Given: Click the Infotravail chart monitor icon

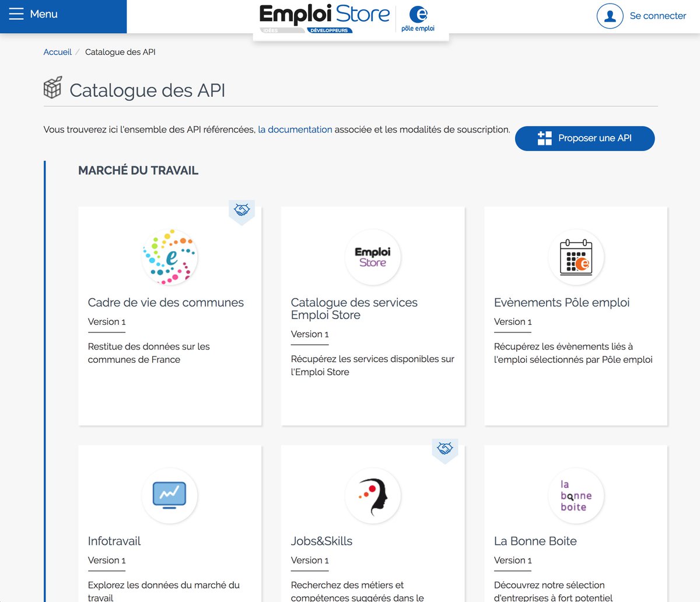Looking at the screenshot, I should click(x=170, y=496).
